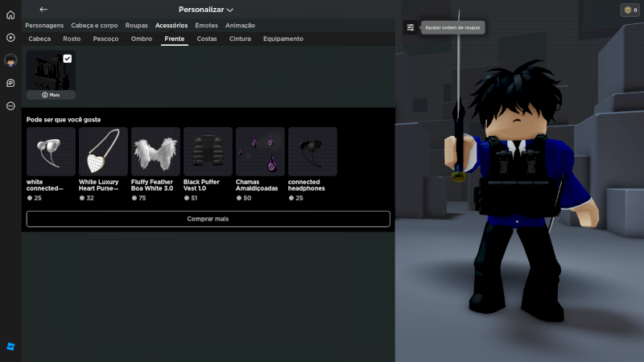
Task: Click the adjust clothing order icon
Action: point(411,27)
